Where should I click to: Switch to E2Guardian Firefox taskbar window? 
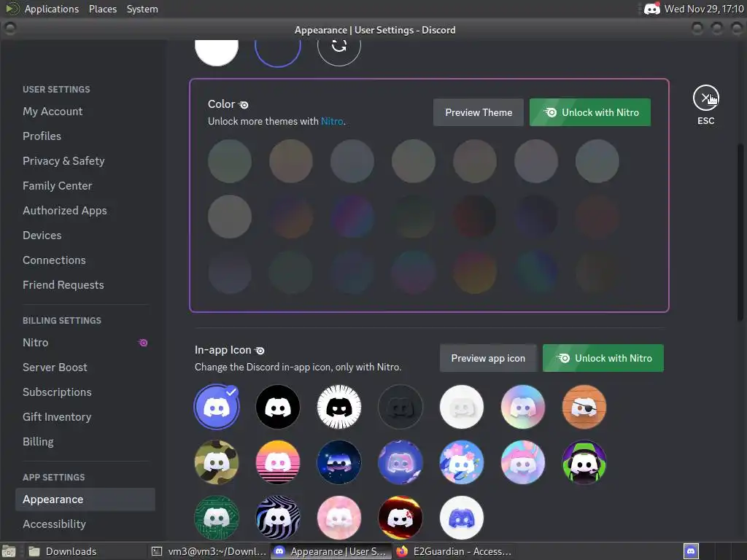[454, 551]
